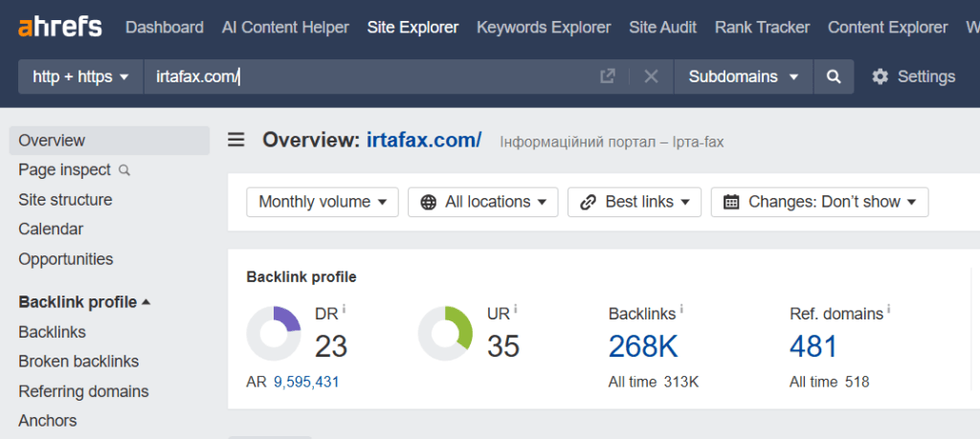Viewport: 980px width, 439px height.
Task: Open the Subdomains mode dropdown
Action: pyautogui.click(x=743, y=77)
